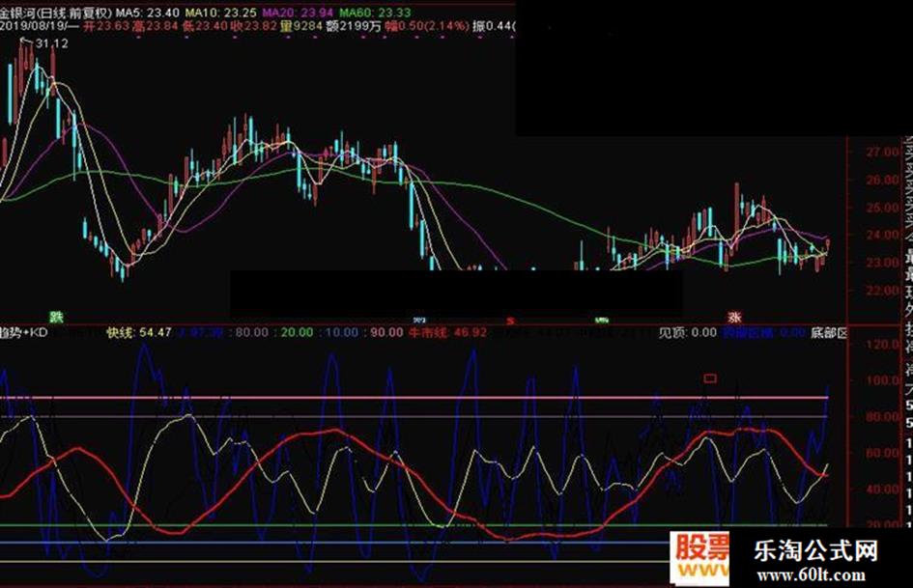
Task: Select the MA60: 23.33 label
Action: click(x=375, y=13)
